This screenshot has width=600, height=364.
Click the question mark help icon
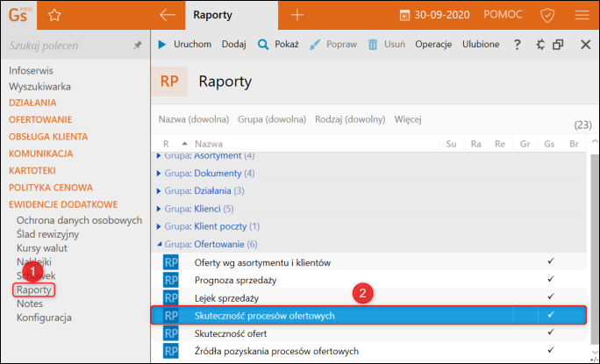[x=517, y=45]
